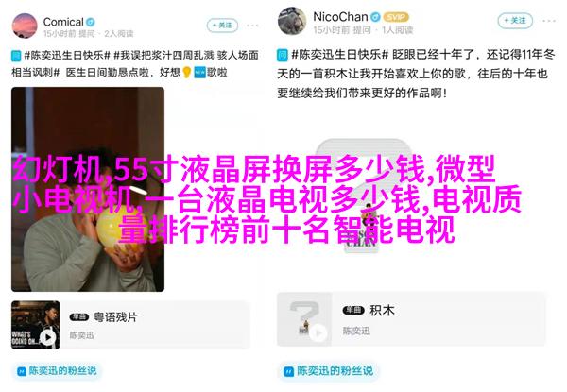Play the 积木 song
The width and height of the screenshot is (567, 392).
[x=318, y=332]
